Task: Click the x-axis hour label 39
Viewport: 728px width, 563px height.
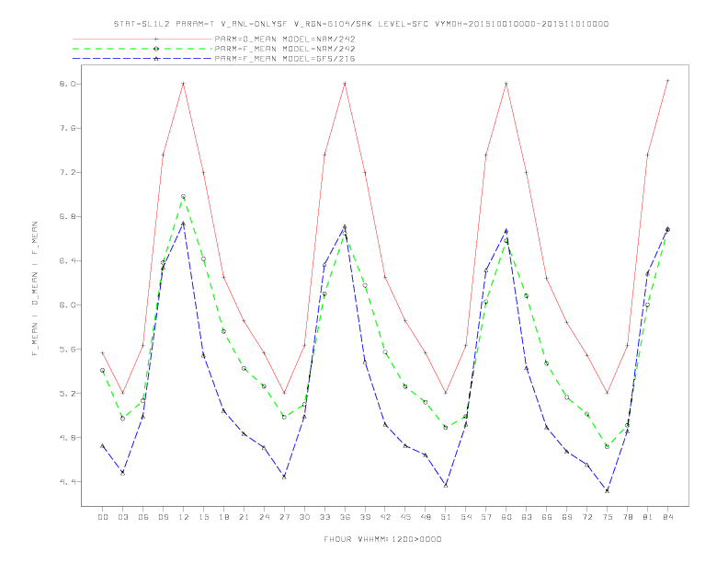Action: [365, 517]
